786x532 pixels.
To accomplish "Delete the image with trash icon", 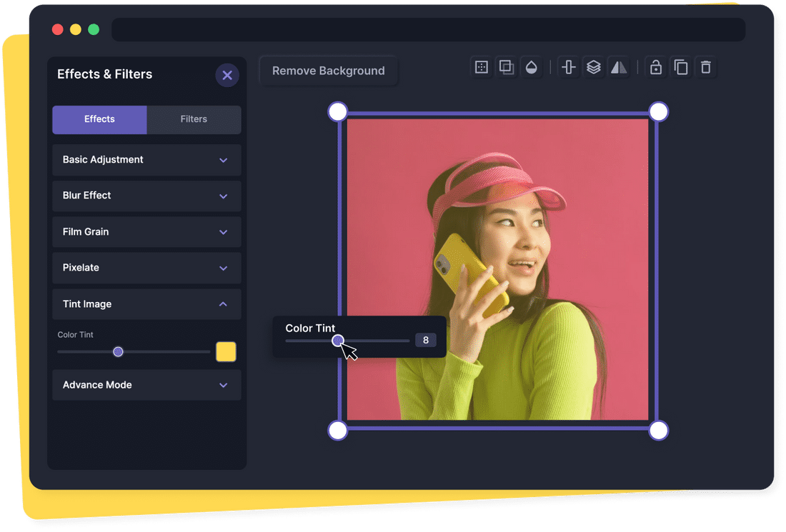I will (706, 67).
